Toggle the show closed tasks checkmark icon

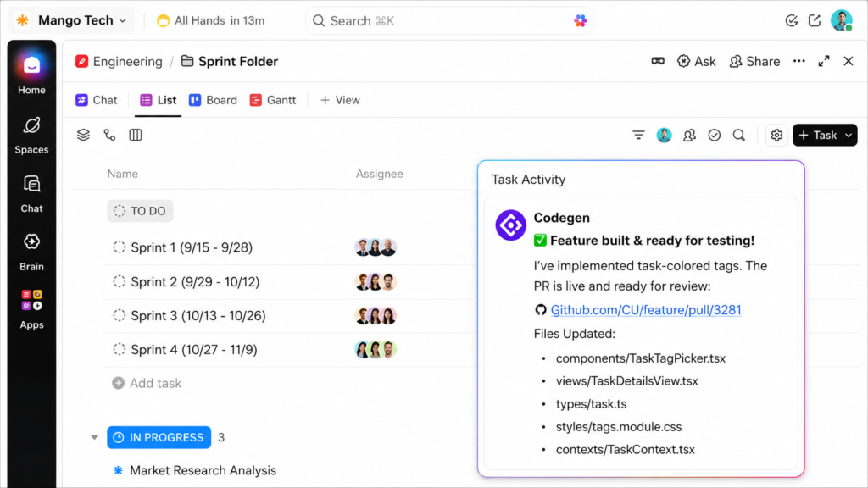click(714, 135)
